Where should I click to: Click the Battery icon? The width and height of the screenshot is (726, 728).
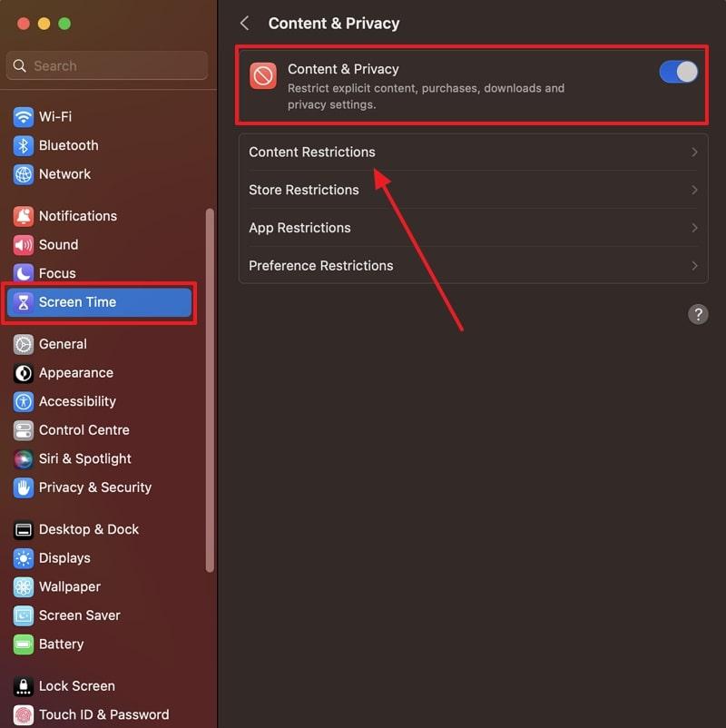click(x=24, y=644)
